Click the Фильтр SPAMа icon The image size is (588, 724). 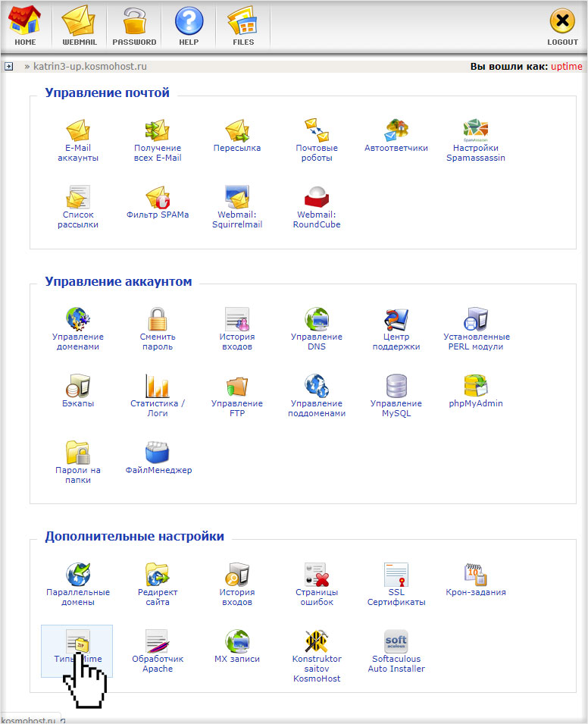click(158, 196)
